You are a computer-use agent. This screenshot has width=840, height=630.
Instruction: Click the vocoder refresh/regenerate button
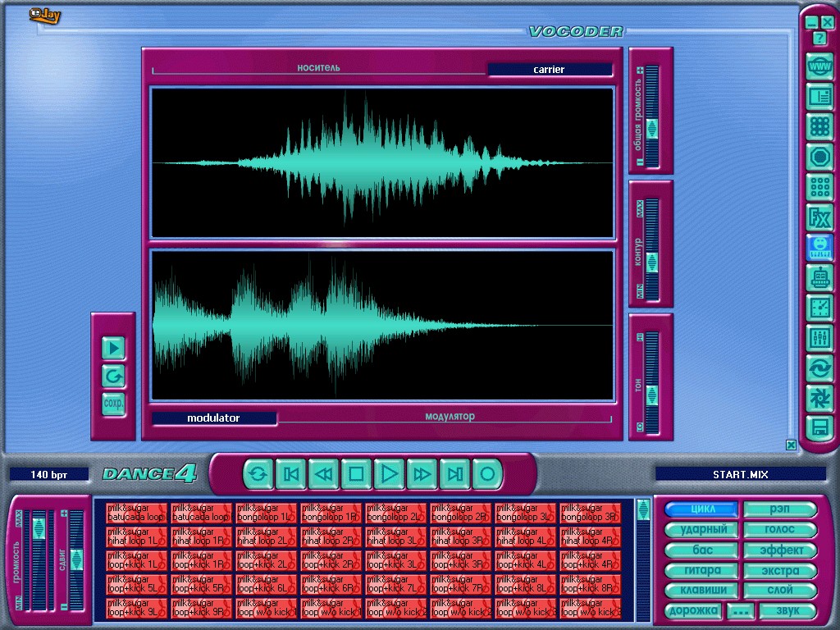[113, 377]
